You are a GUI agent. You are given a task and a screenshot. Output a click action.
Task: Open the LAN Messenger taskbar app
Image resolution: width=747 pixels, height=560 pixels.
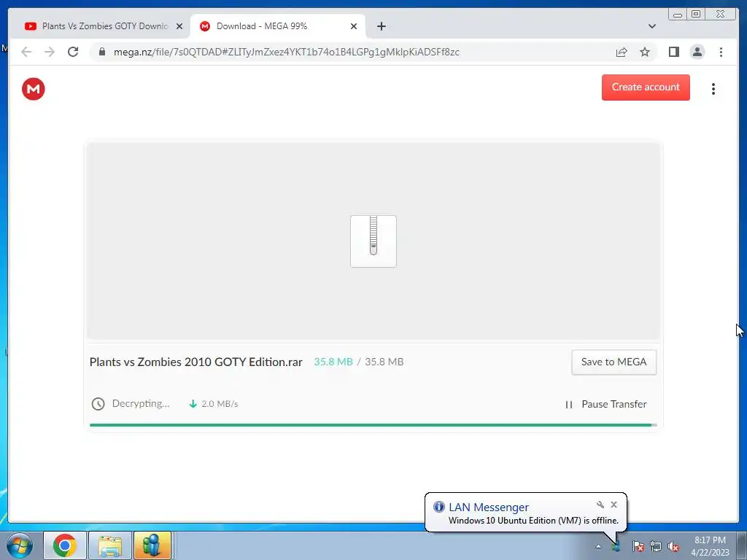pos(152,545)
